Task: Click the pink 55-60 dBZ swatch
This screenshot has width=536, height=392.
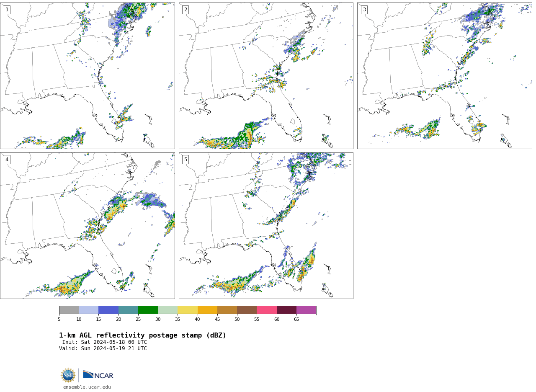Action: point(267,310)
